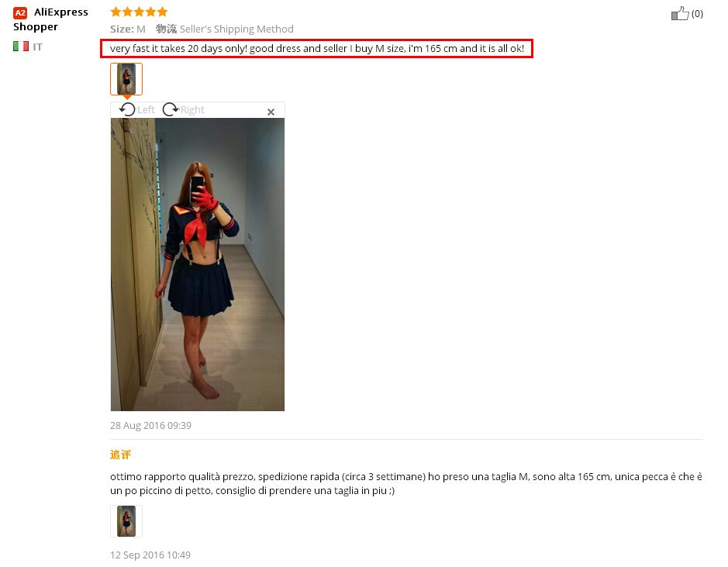Rotate the photo left with arrow icon
This screenshot has width=728, height=567.
click(127, 109)
